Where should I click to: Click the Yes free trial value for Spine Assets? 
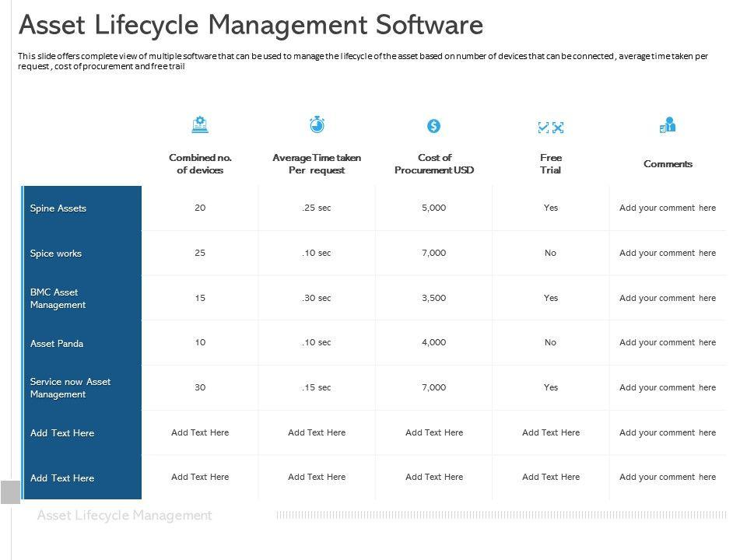(x=551, y=208)
